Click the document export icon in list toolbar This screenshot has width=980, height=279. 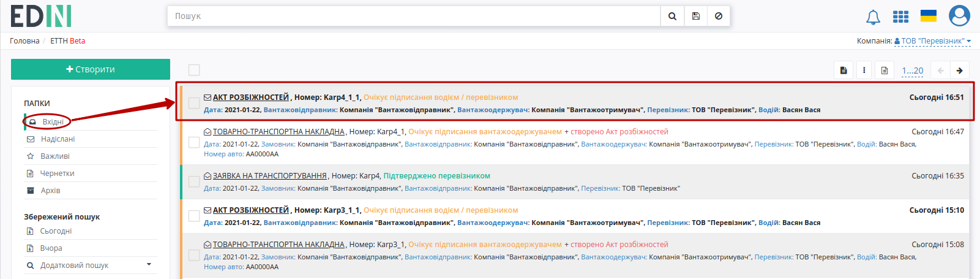tap(843, 71)
